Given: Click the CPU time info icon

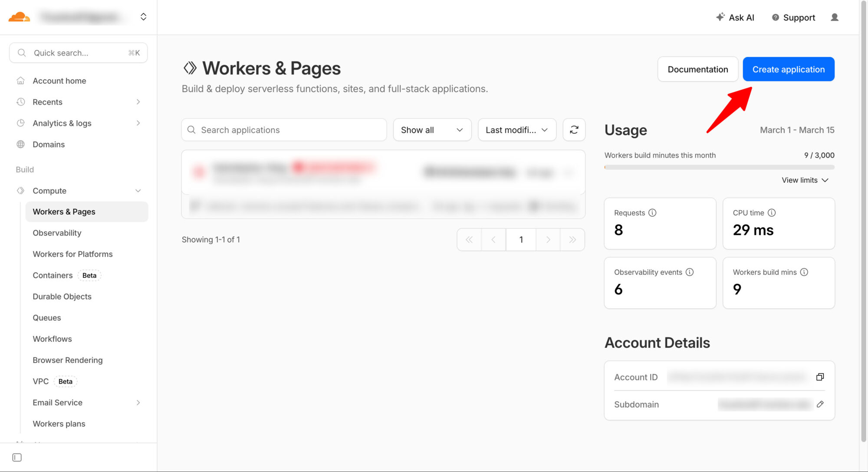Looking at the screenshot, I should tap(772, 213).
